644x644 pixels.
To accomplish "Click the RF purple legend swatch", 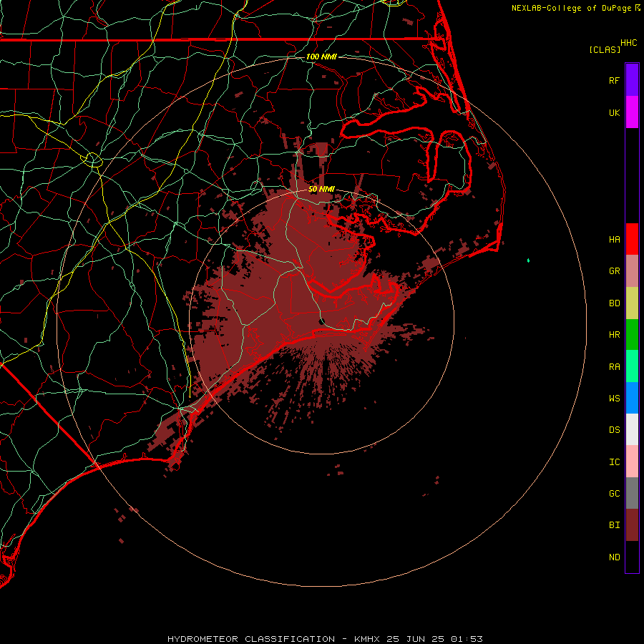I will [632, 79].
